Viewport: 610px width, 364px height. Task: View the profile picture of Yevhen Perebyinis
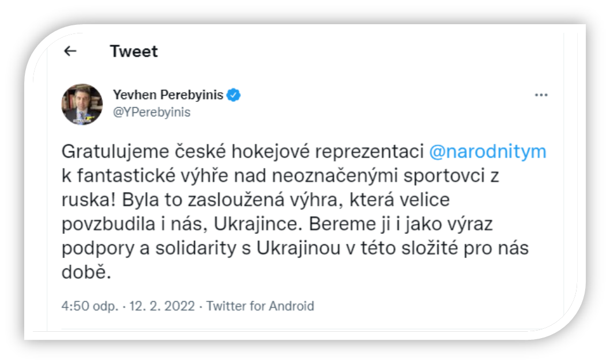pos(82,103)
